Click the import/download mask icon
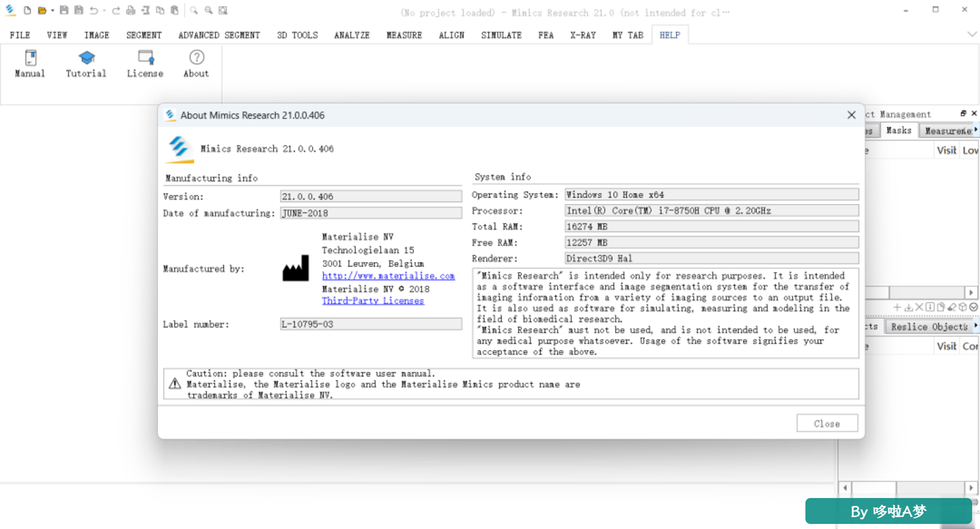Screen dimensions: 980x529 tap(908, 307)
